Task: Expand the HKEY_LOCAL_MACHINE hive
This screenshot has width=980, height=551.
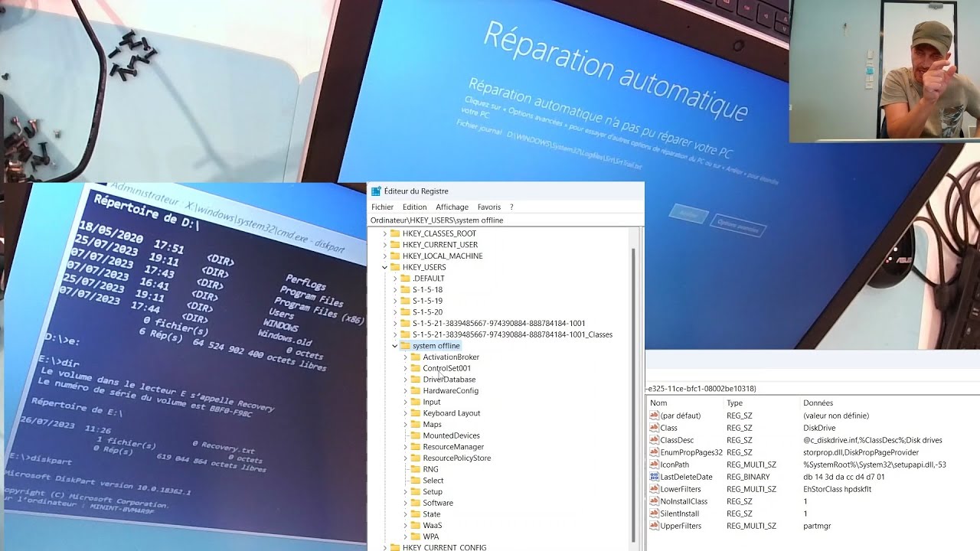Action: pos(385,256)
